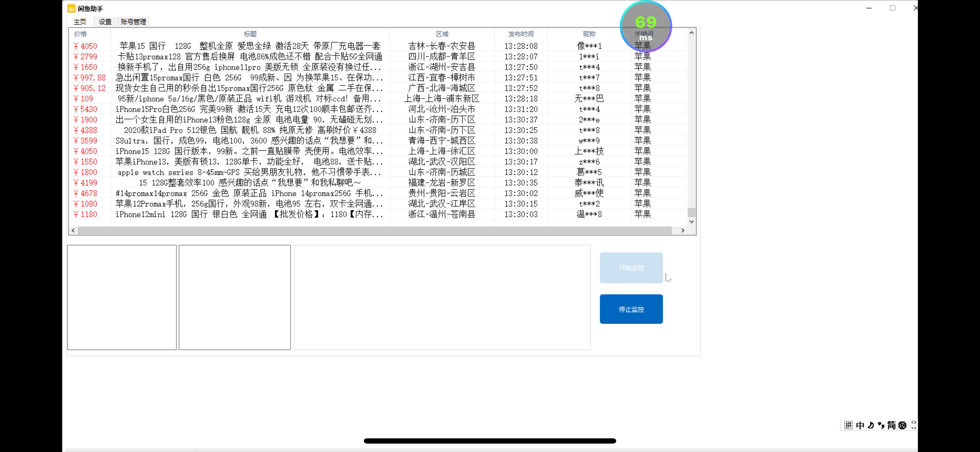This screenshot has height=452, width=980.
Task: Click the scroll-down arrow of list
Action: point(691,221)
